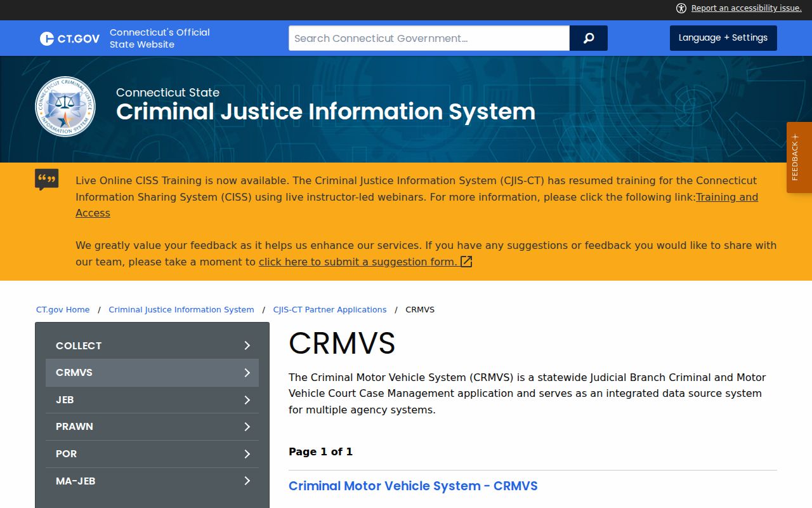812x508 pixels.
Task: Open CJIS-CT Partner Applications breadcrumb
Action: (330, 310)
